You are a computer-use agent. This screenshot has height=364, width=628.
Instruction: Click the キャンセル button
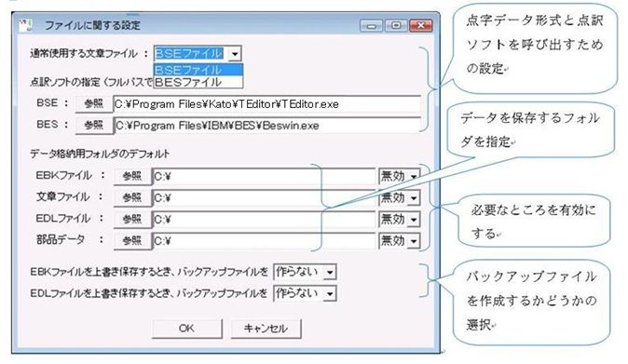266,329
